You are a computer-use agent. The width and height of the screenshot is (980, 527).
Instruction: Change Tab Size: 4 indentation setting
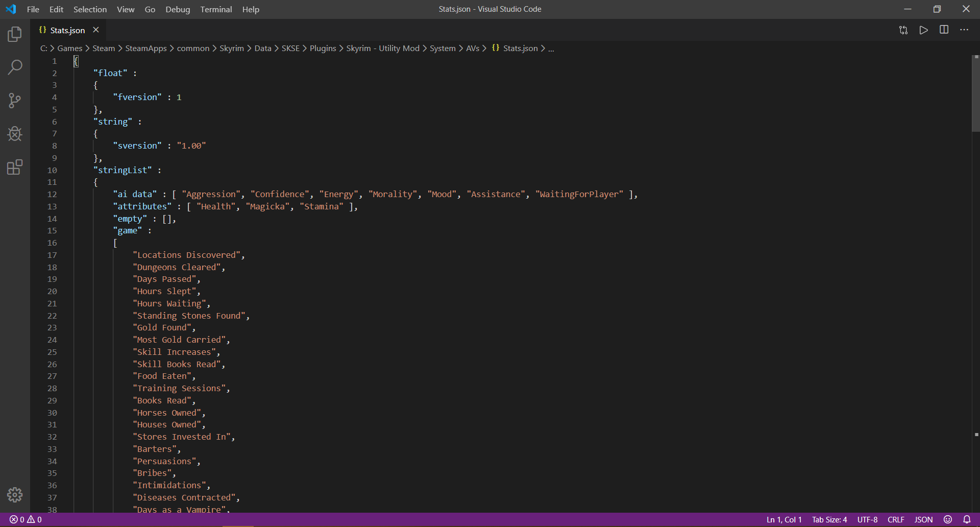point(829,520)
